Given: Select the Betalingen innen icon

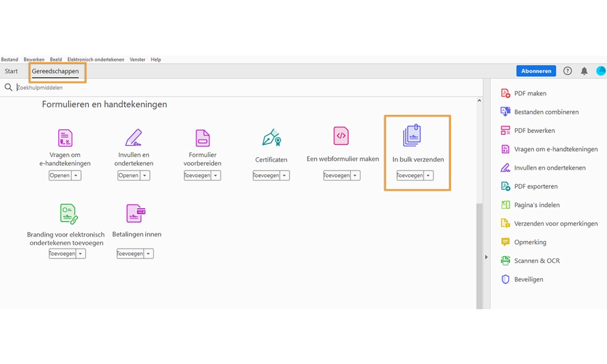Looking at the screenshot, I should [x=136, y=213].
